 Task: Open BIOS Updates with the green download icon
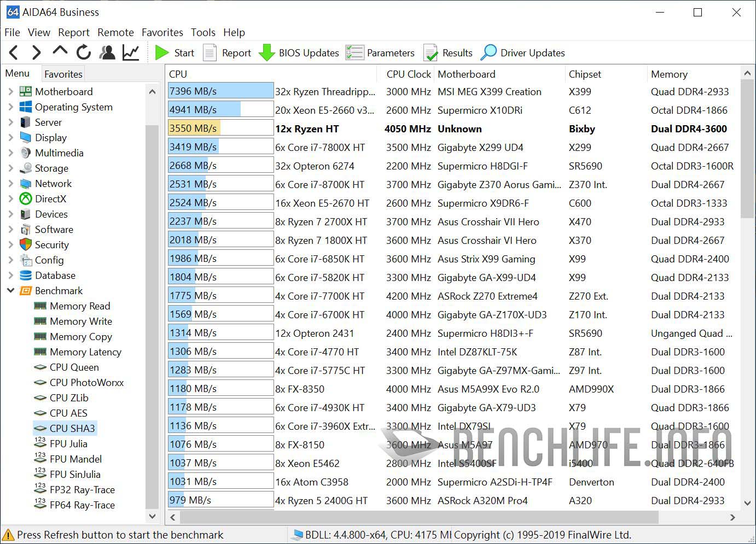coord(266,52)
